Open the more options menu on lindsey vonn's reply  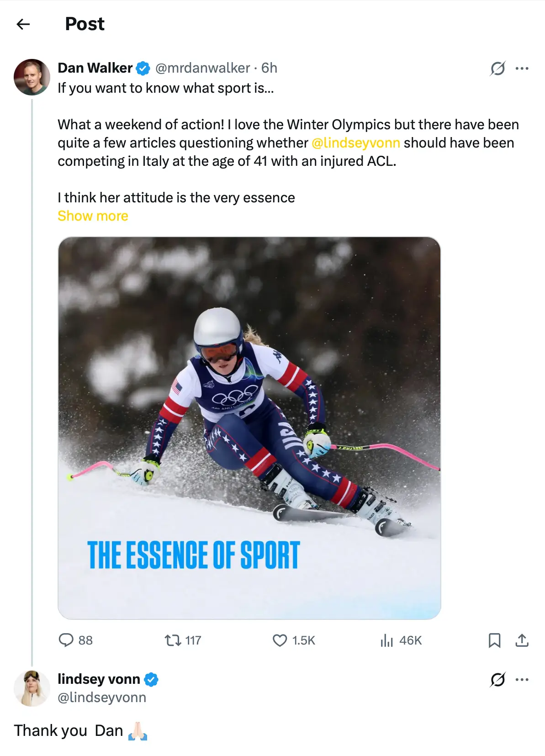click(x=523, y=680)
